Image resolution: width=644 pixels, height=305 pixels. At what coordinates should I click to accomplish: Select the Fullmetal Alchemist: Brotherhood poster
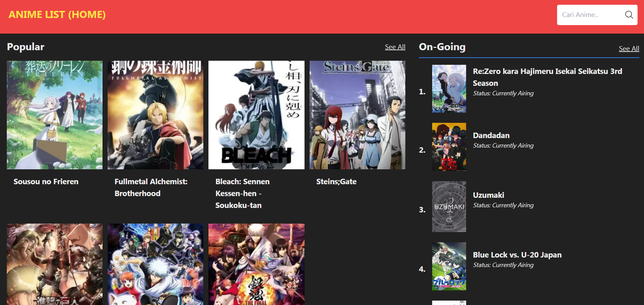(x=155, y=115)
